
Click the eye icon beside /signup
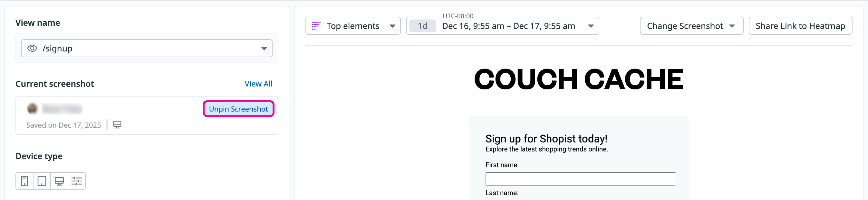click(32, 49)
